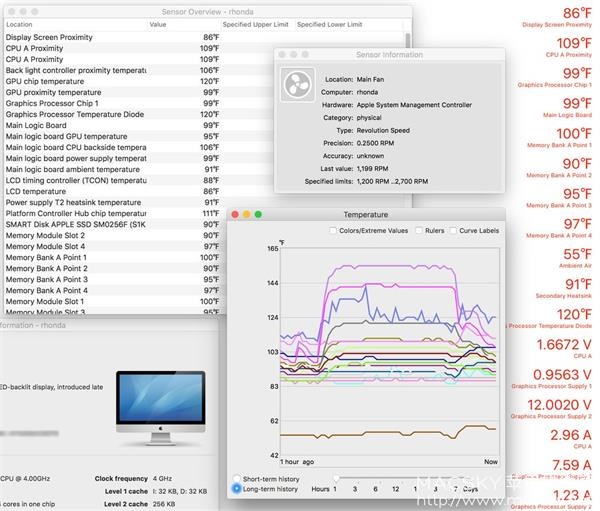This screenshot has width=600, height=511.
Task: Click the Sensor Overview vertical scrollbar
Action: (408, 40)
